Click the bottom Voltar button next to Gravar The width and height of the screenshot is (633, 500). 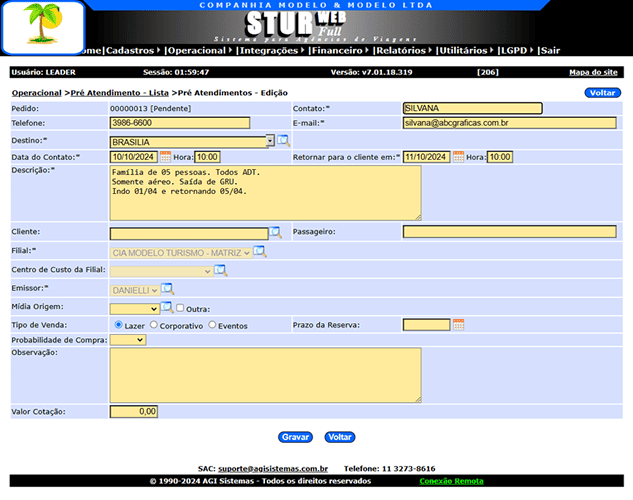point(340,437)
